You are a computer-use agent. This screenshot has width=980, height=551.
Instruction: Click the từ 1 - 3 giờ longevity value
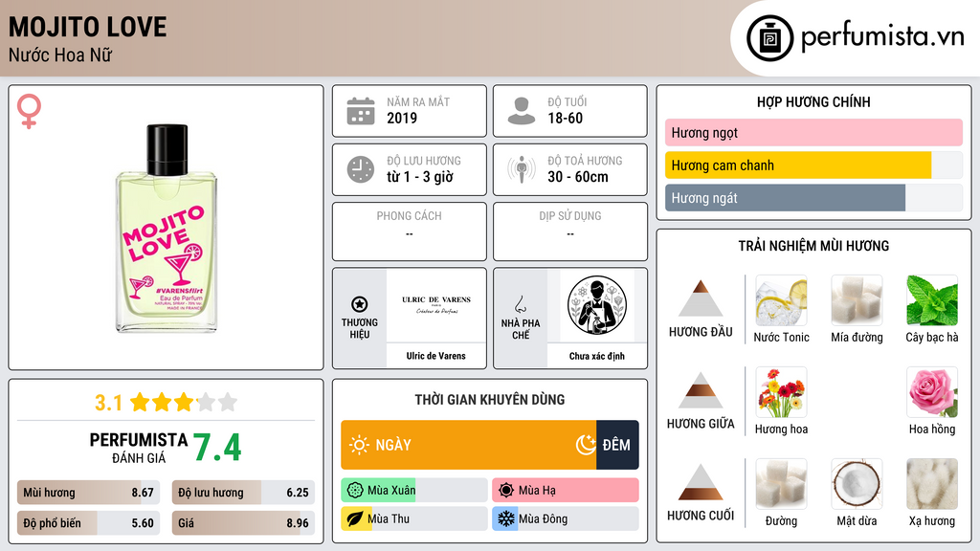(x=419, y=177)
